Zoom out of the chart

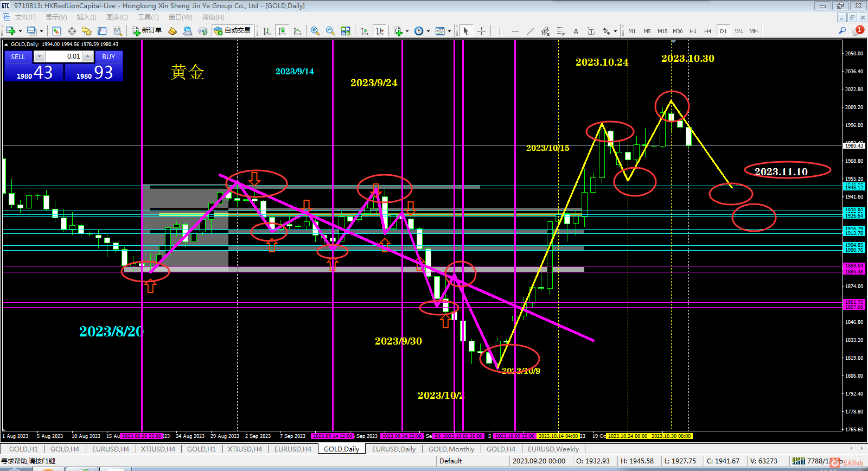330,31
